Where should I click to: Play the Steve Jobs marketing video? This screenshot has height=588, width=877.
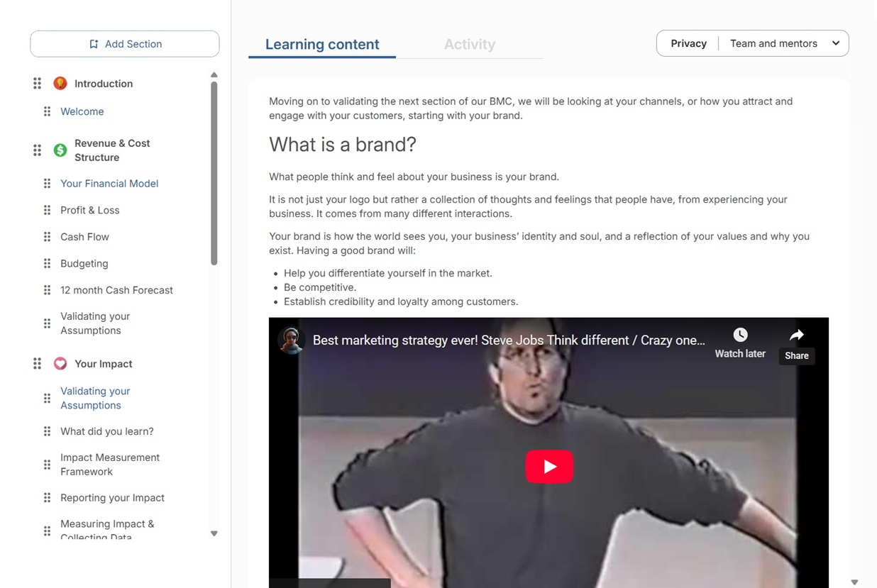coord(548,467)
